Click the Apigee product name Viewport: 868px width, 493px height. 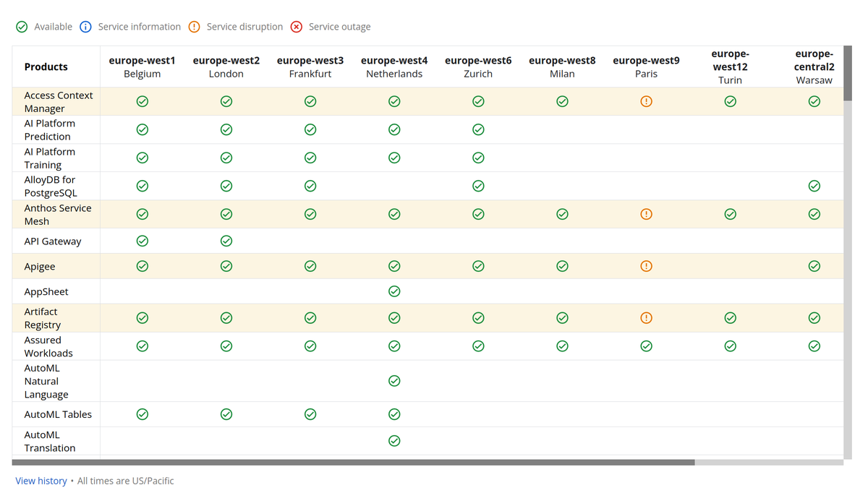coord(40,267)
